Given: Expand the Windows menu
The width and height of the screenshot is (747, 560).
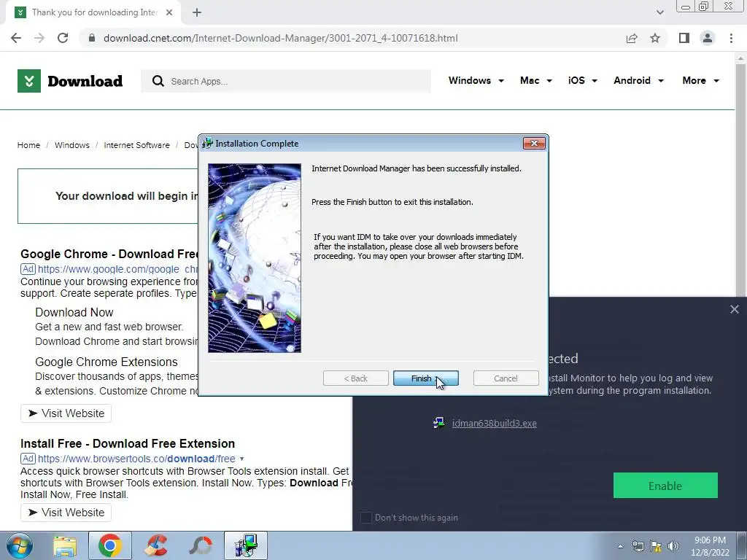Looking at the screenshot, I should [x=476, y=80].
